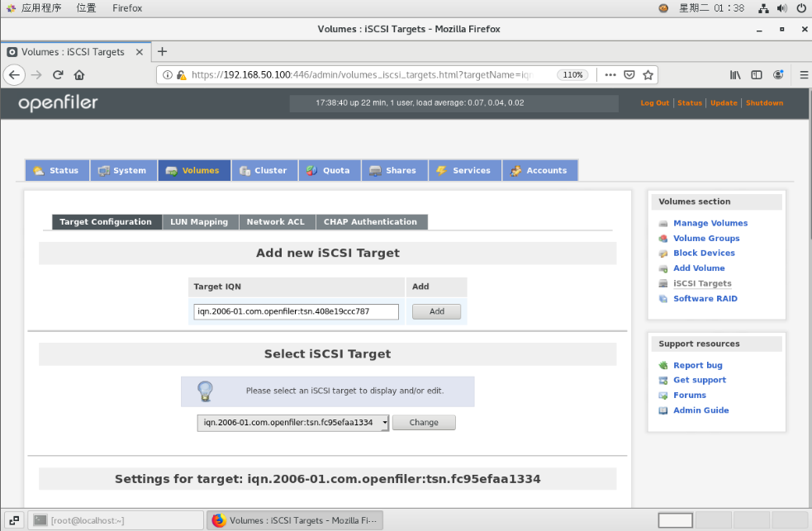Open the 应用程序 applications menu
Viewport: 812px width, 531px height.
coord(41,8)
